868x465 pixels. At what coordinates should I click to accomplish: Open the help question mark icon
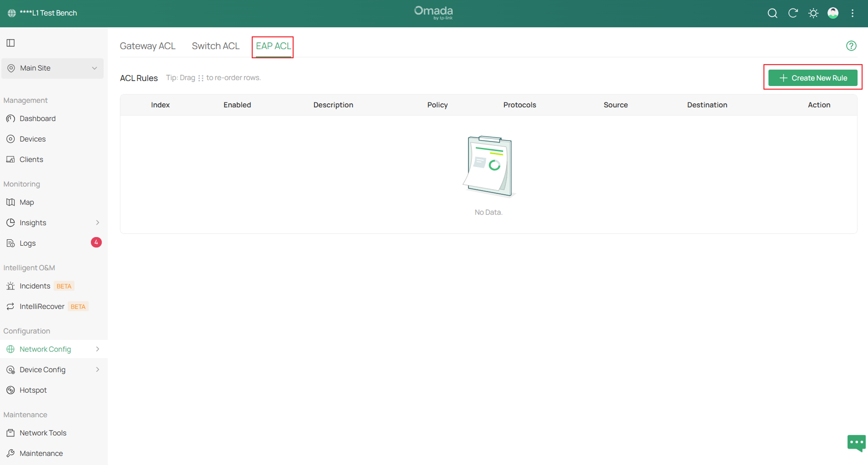pyautogui.click(x=851, y=45)
